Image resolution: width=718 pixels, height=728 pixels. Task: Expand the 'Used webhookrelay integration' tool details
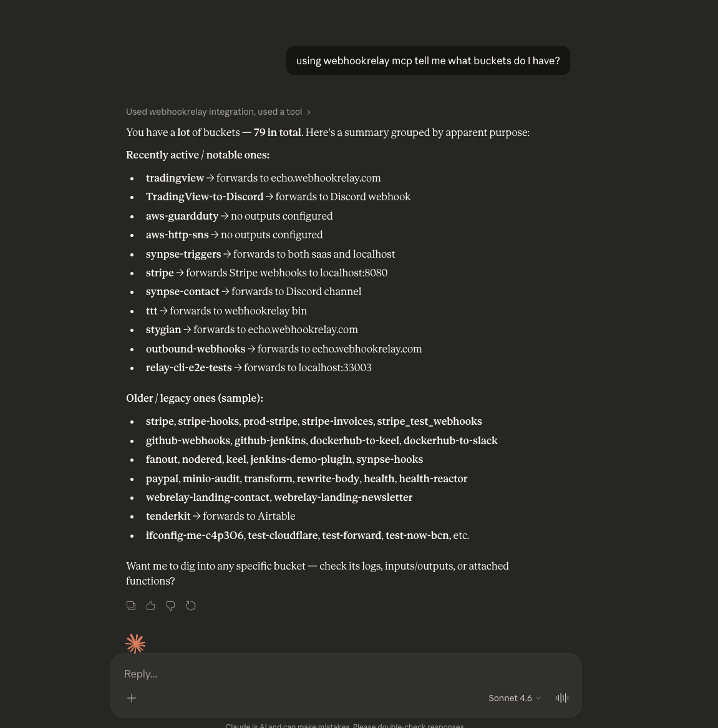pos(218,112)
